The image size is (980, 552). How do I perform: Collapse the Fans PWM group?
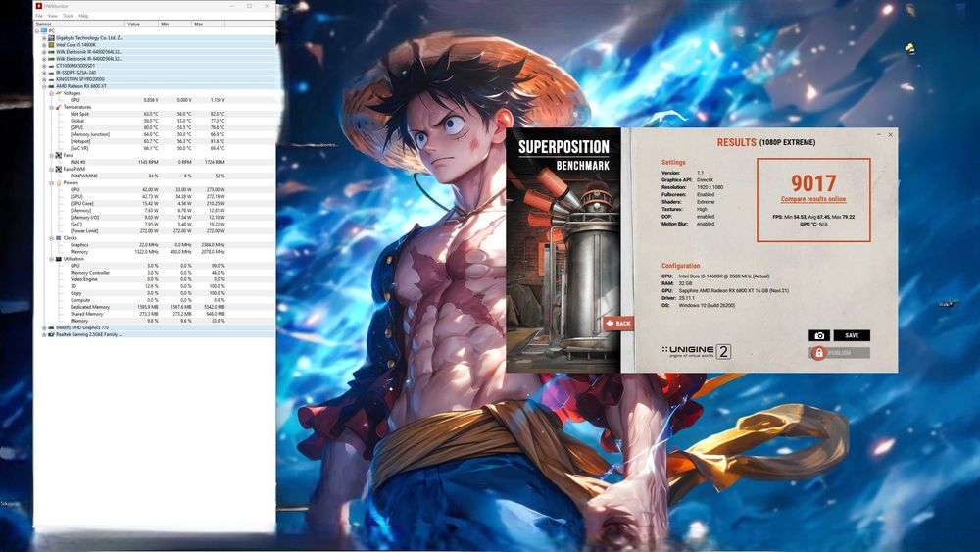coord(51,169)
